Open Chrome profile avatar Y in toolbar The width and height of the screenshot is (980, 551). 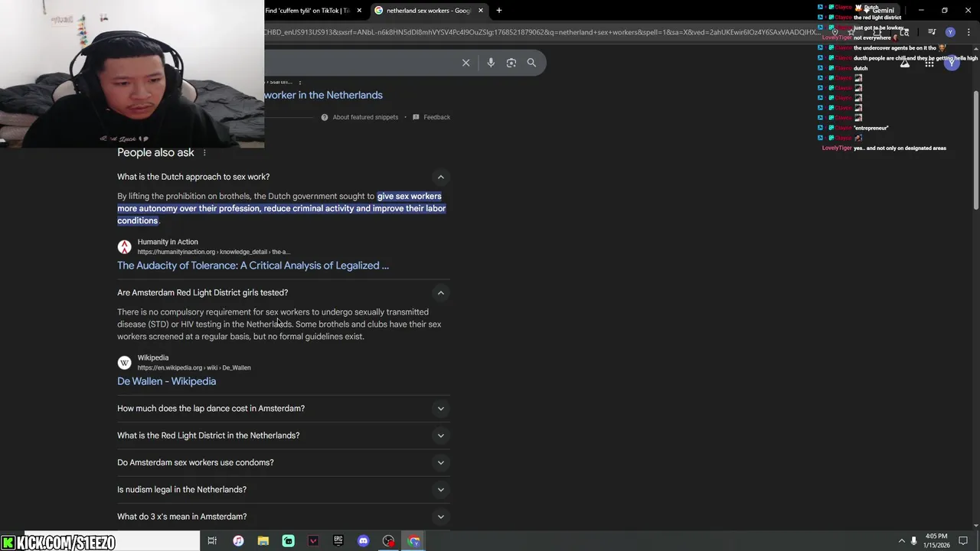click(950, 32)
